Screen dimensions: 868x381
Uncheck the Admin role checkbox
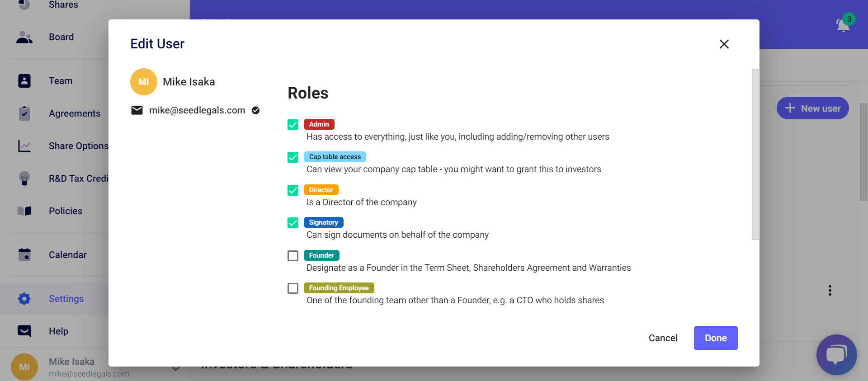(x=293, y=125)
